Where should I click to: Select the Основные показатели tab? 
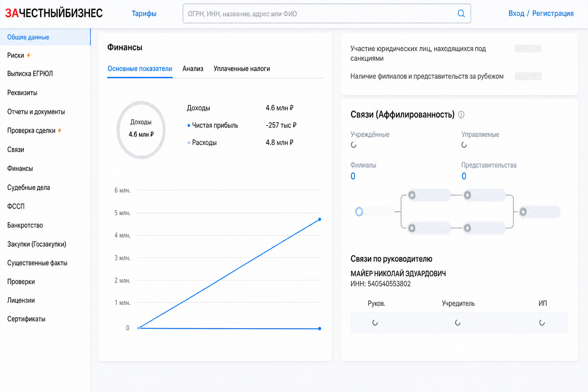(140, 69)
